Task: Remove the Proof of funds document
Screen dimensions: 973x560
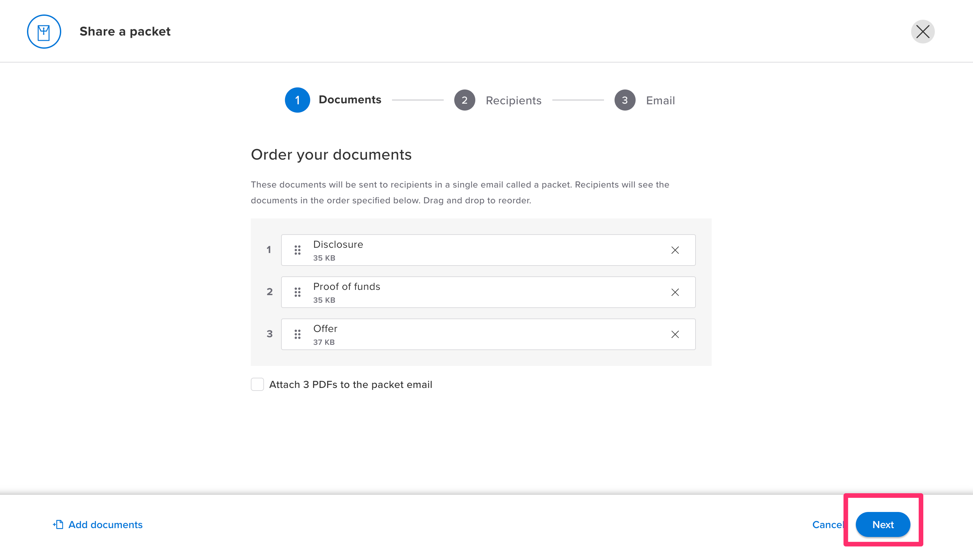Action: pyautogui.click(x=675, y=292)
